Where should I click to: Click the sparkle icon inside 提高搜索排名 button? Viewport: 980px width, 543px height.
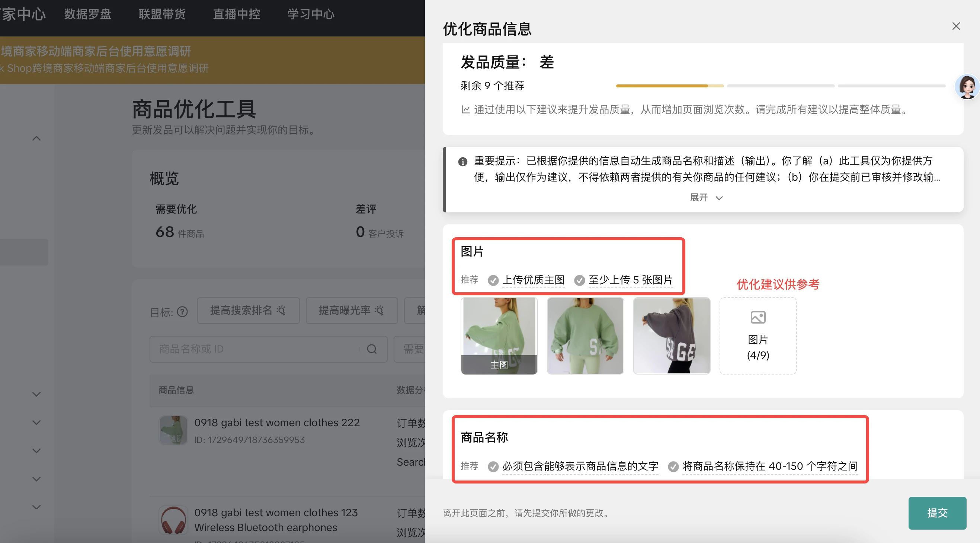(x=282, y=311)
